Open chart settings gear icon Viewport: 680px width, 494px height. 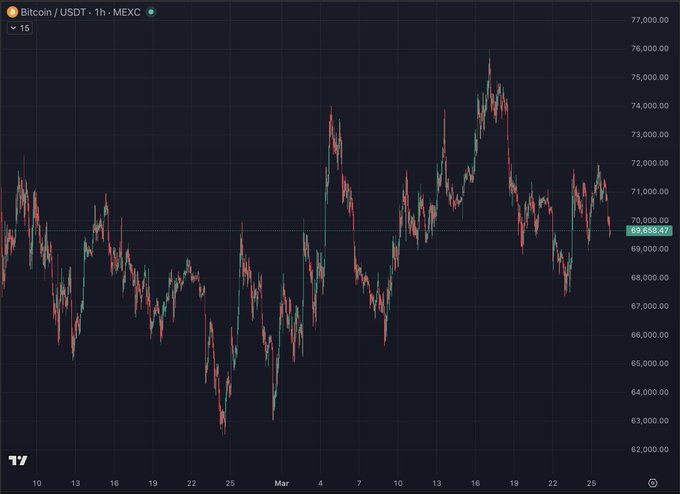[652, 482]
